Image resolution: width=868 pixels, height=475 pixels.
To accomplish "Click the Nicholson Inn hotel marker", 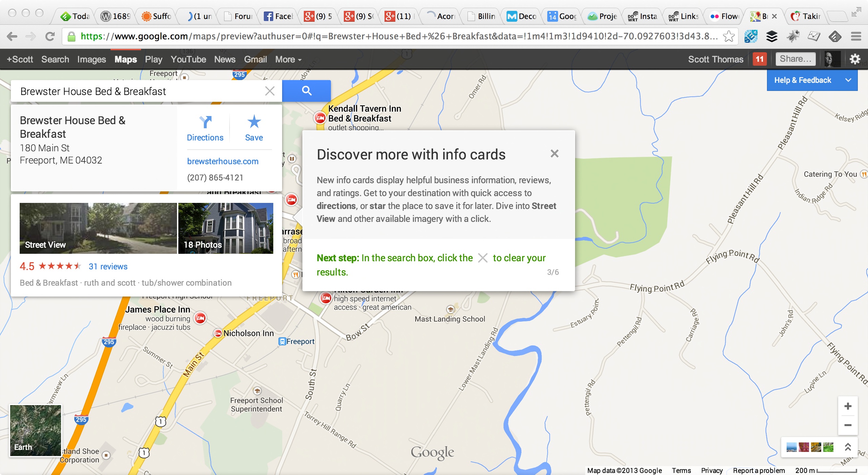I will click(218, 333).
